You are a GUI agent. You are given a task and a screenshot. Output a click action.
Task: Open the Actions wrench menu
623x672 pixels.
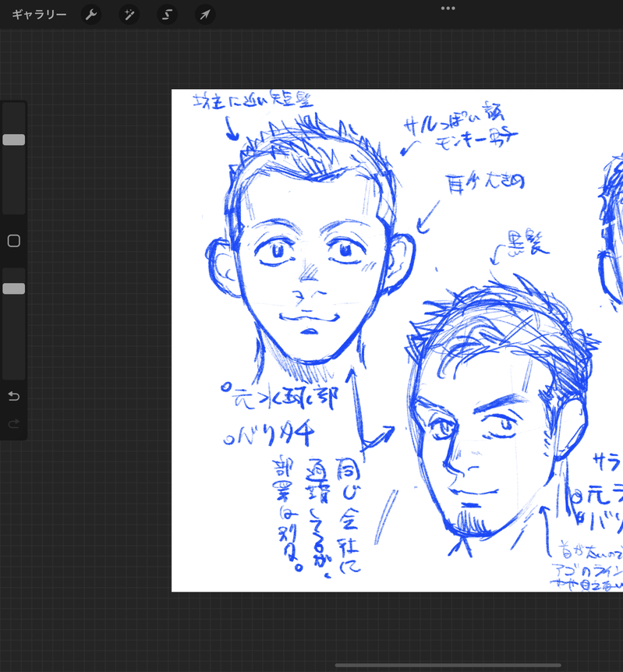click(x=91, y=15)
